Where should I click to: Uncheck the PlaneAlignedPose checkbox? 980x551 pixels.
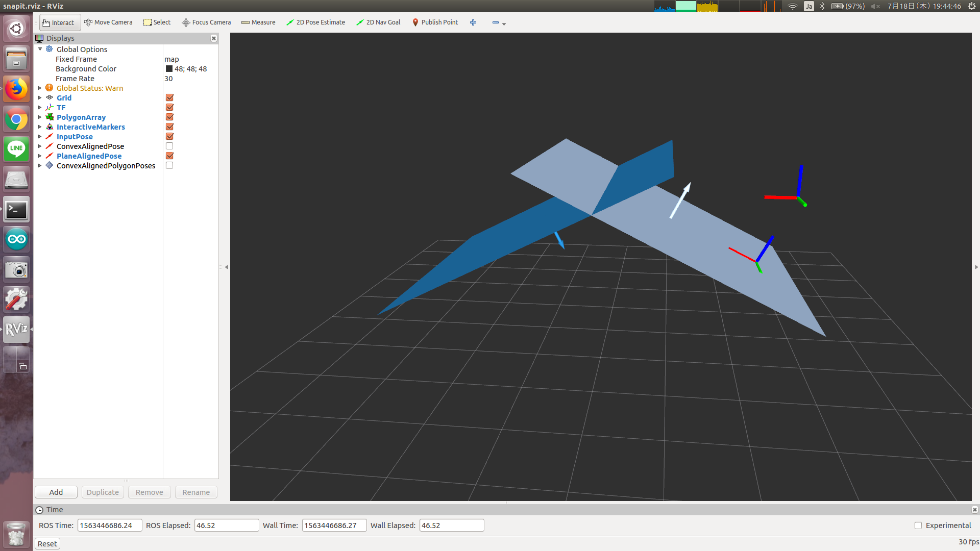click(169, 156)
